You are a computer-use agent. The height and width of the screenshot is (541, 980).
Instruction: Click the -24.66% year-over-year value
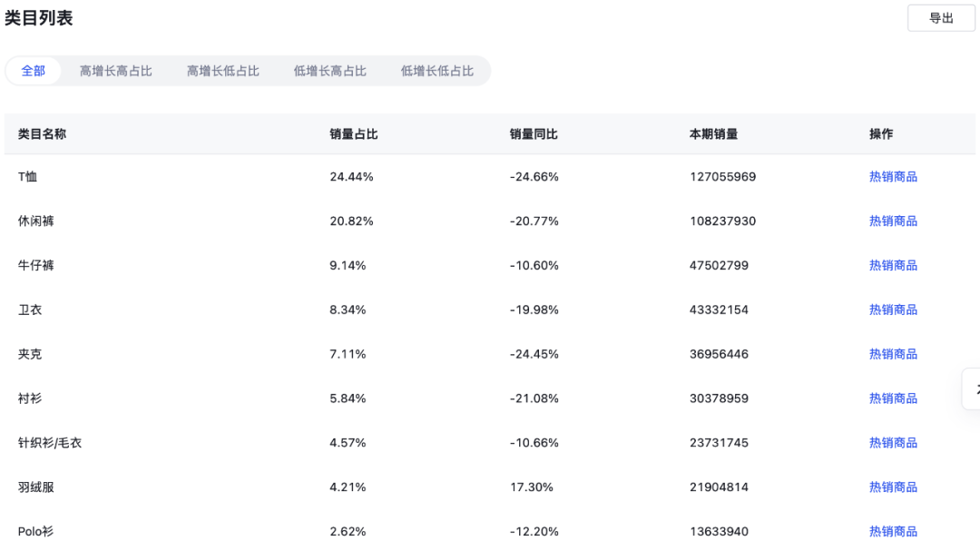[x=534, y=177]
